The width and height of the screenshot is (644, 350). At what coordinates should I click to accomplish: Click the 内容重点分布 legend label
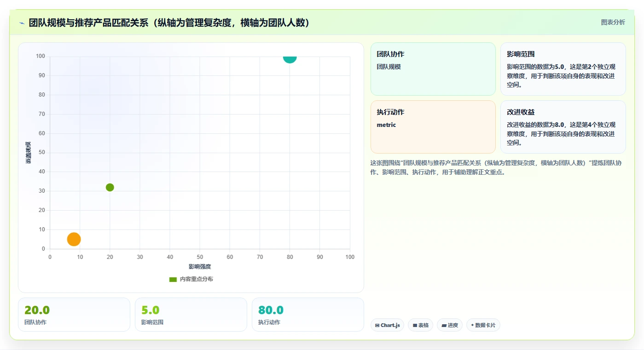[x=196, y=279]
